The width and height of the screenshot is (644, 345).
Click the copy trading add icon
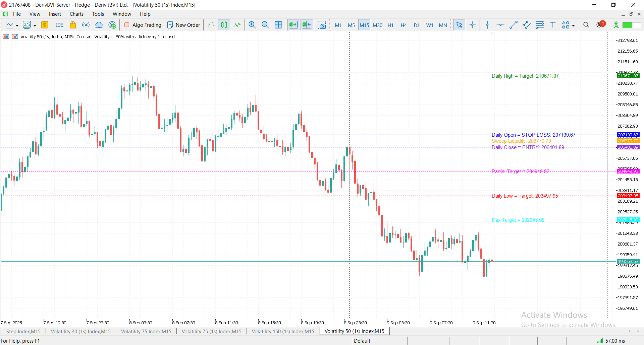(x=112, y=25)
